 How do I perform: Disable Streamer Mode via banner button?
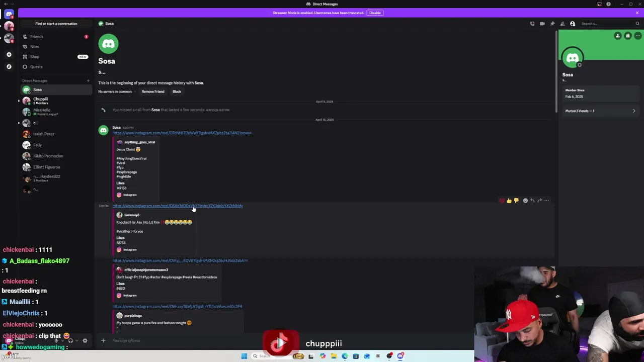click(375, 13)
